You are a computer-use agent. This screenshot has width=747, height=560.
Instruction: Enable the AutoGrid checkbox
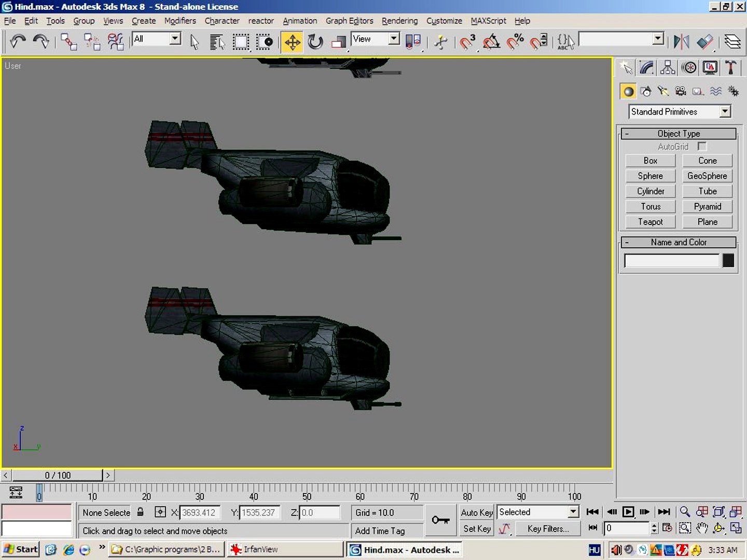(x=702, y=147)
